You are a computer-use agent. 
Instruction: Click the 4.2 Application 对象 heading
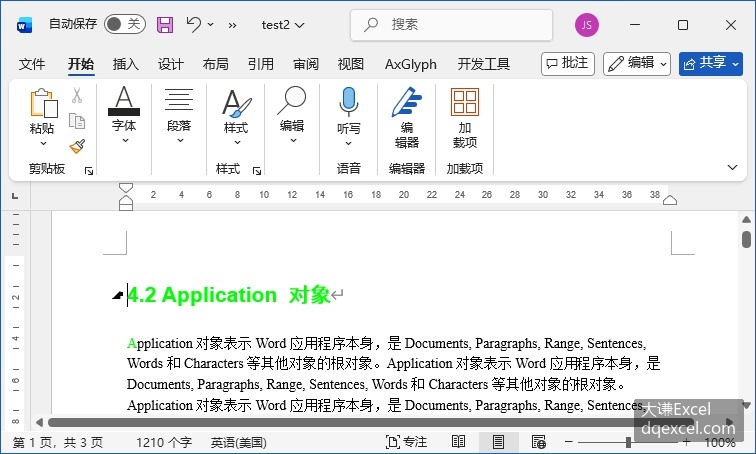[229, 294]
